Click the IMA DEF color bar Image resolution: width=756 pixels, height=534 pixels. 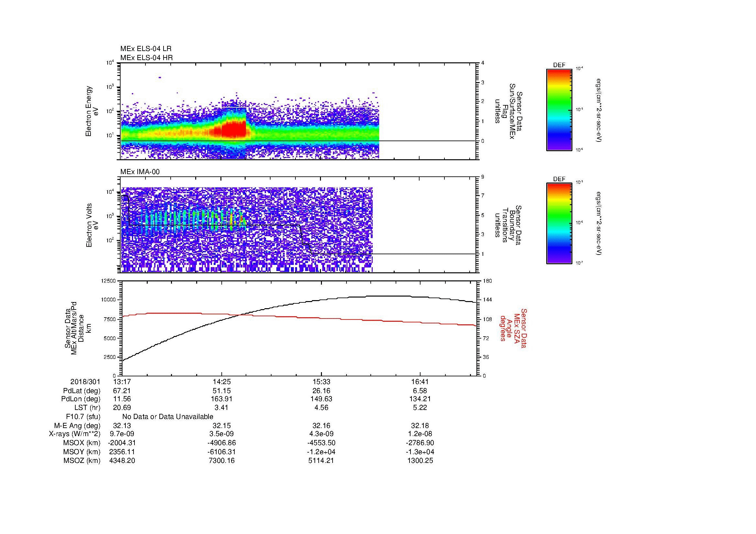(559, 224)
